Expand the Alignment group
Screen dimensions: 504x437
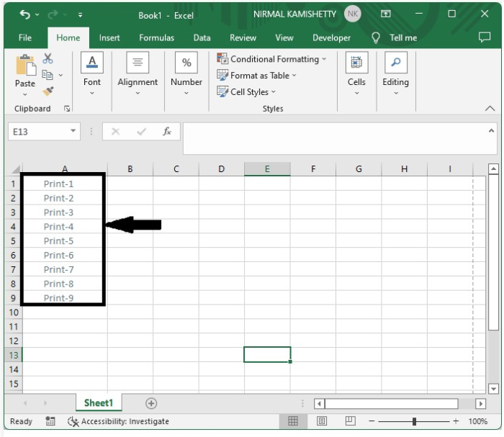(138, 74)
